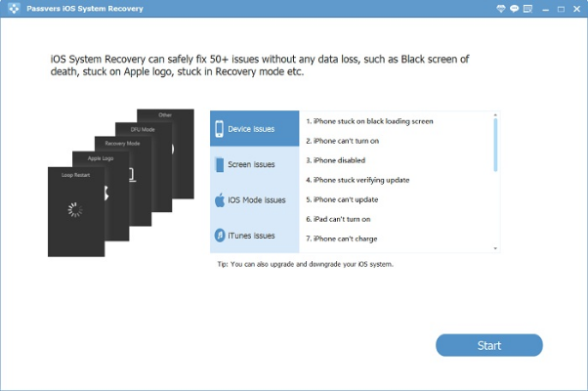Click the Passvers app logo in title bar

coord(9,8)
